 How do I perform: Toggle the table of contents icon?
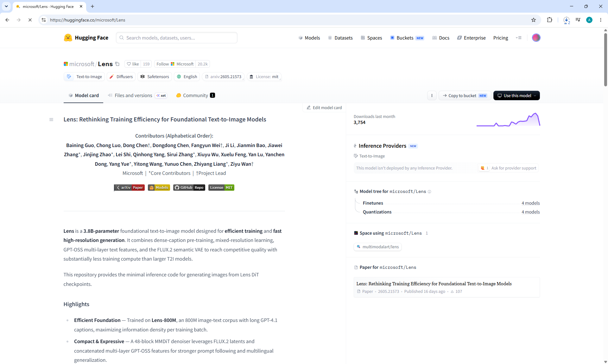(x=51, y=120)
